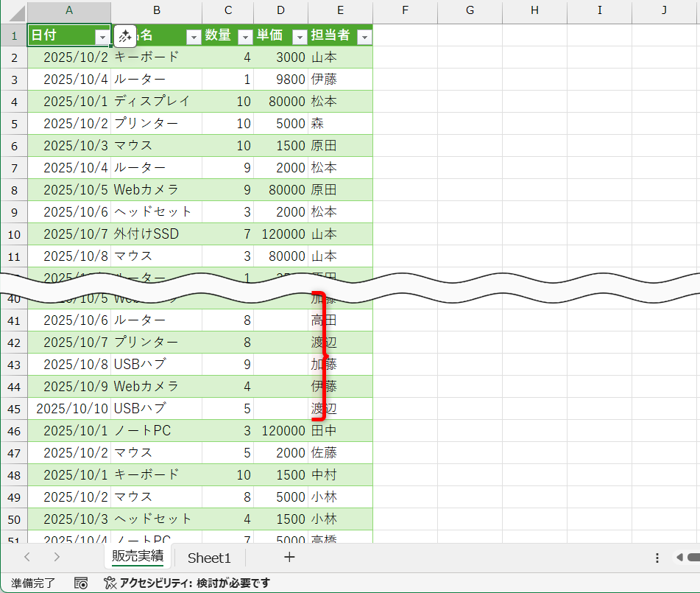Select column H header
This screenshot has width=700, height=593.
[x=534, y=11]
